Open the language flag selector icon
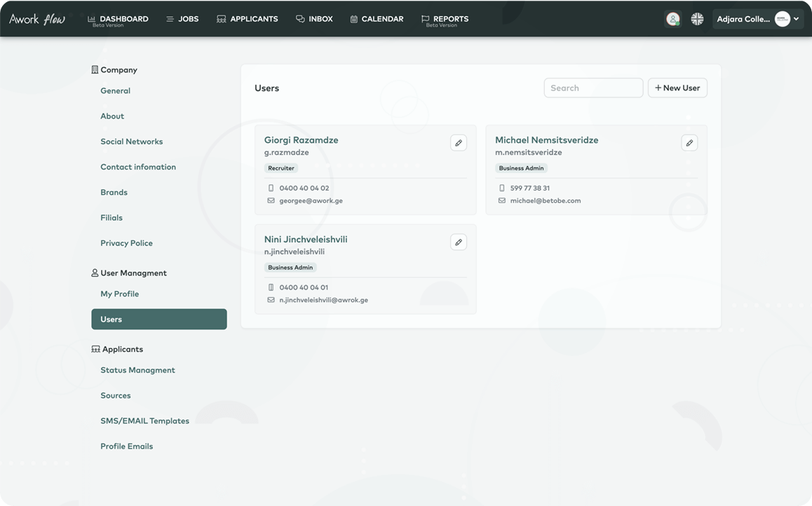The height and width of the screenshot is (506, 812). click(x=697, y=19)
